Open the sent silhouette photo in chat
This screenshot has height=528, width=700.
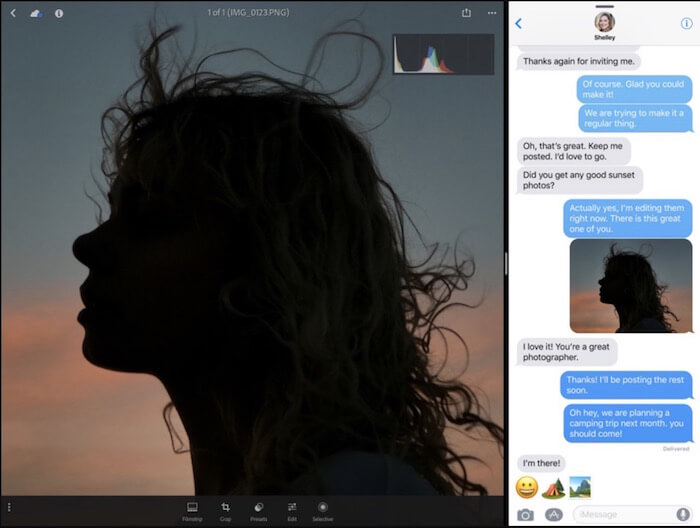pos(631,286)
